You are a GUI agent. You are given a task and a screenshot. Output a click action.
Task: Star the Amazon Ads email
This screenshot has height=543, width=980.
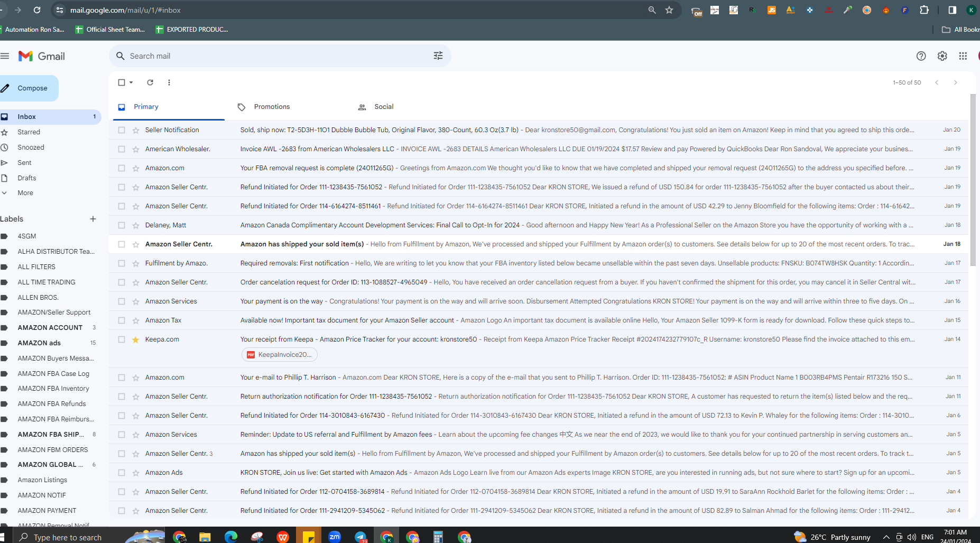pyautogui.click(x=136, y=473)
